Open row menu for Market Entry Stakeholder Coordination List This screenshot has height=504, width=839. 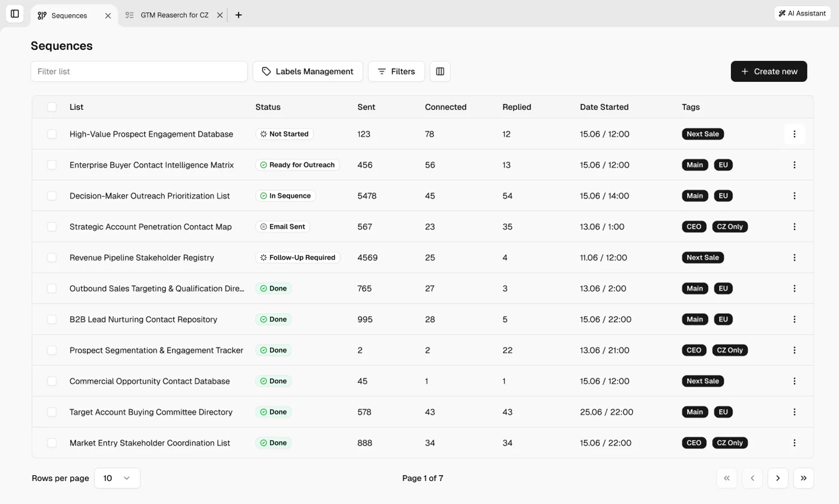click(x=794, y=443)
